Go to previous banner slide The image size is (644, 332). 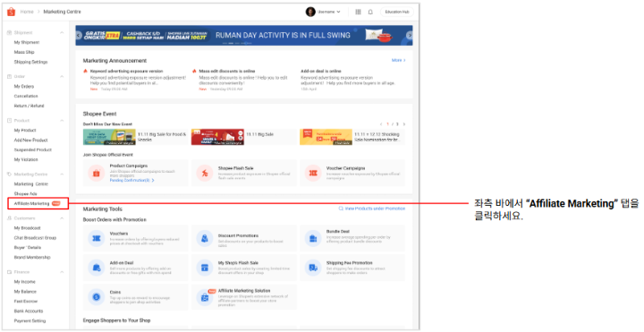click(x=79, y=35)
